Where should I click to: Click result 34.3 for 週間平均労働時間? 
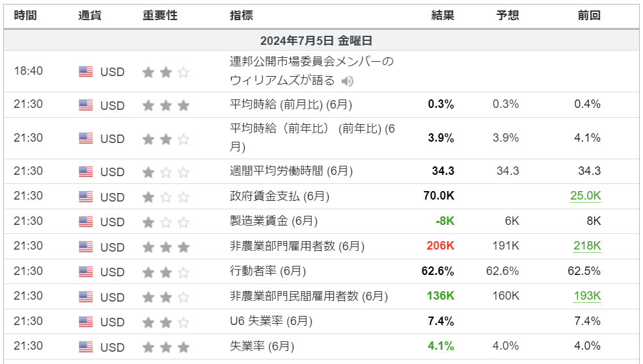[x=443, y=171]
